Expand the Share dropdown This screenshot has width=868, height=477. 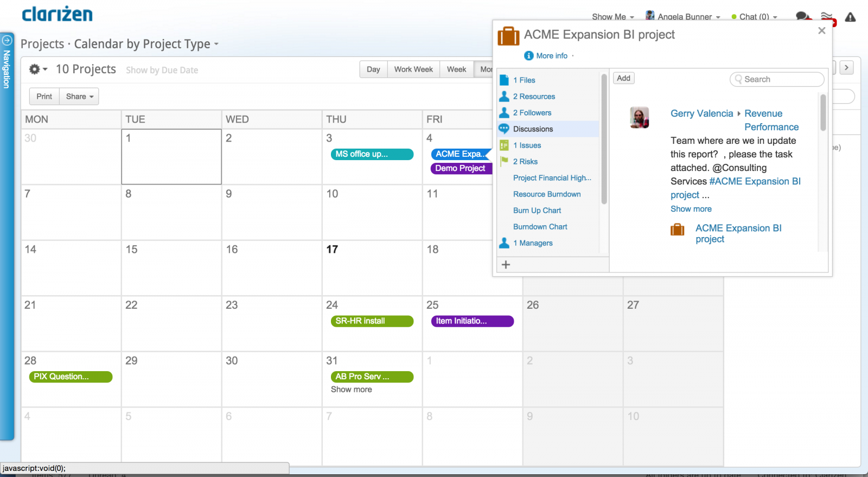coord(79,97)
